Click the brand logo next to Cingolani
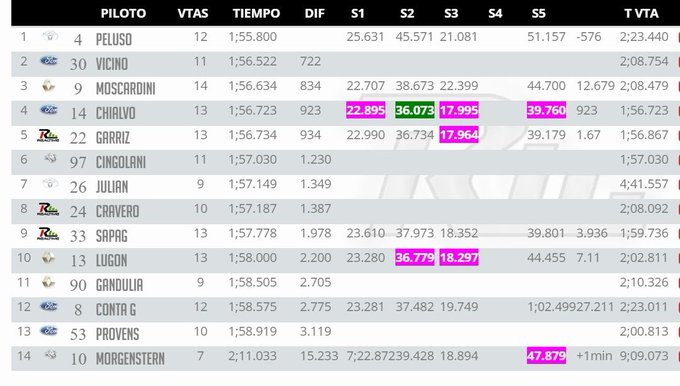The image size is (680, 386). click(50, 159)
